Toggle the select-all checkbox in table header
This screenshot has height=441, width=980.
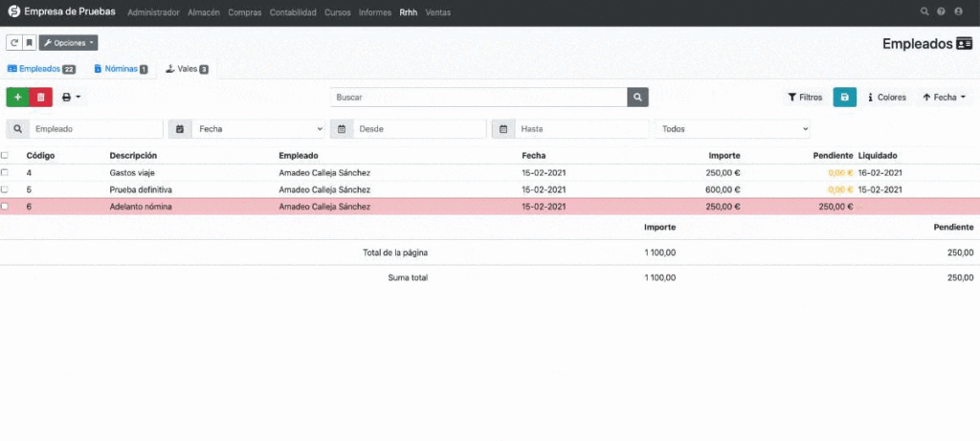5,155
